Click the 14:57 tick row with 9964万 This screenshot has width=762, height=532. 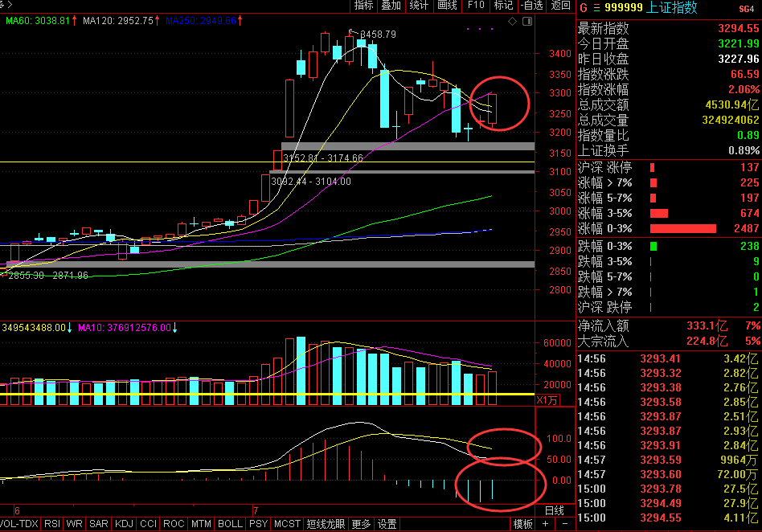point(669,460)
